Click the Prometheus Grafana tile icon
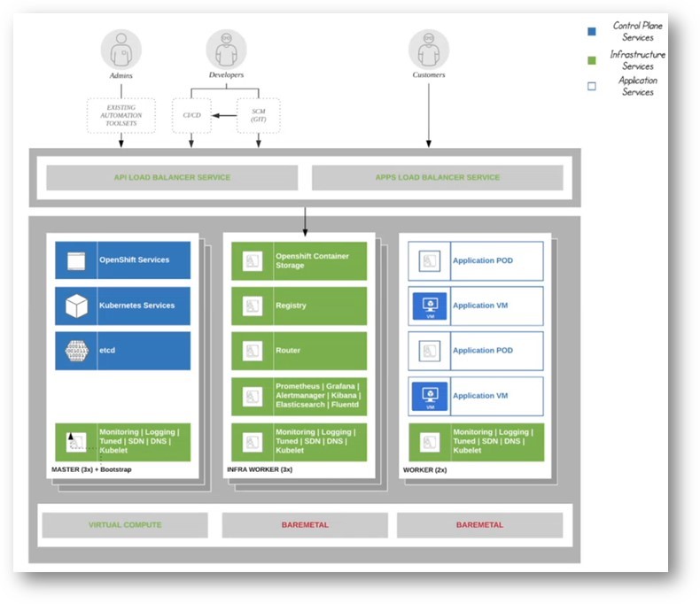Screen dimensions: 700x604 click(x=253, y=396)
